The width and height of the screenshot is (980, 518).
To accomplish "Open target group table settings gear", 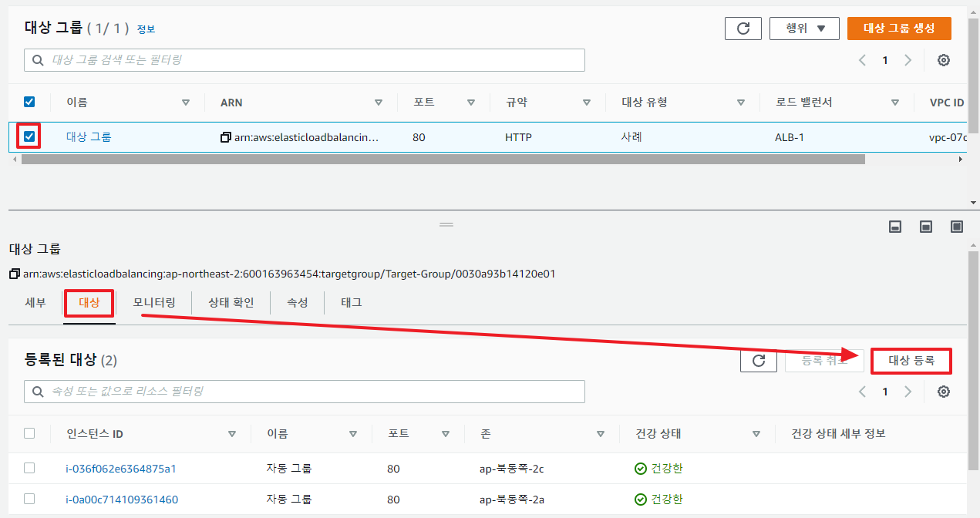I will pyautogui.click(x=943, y=60).
